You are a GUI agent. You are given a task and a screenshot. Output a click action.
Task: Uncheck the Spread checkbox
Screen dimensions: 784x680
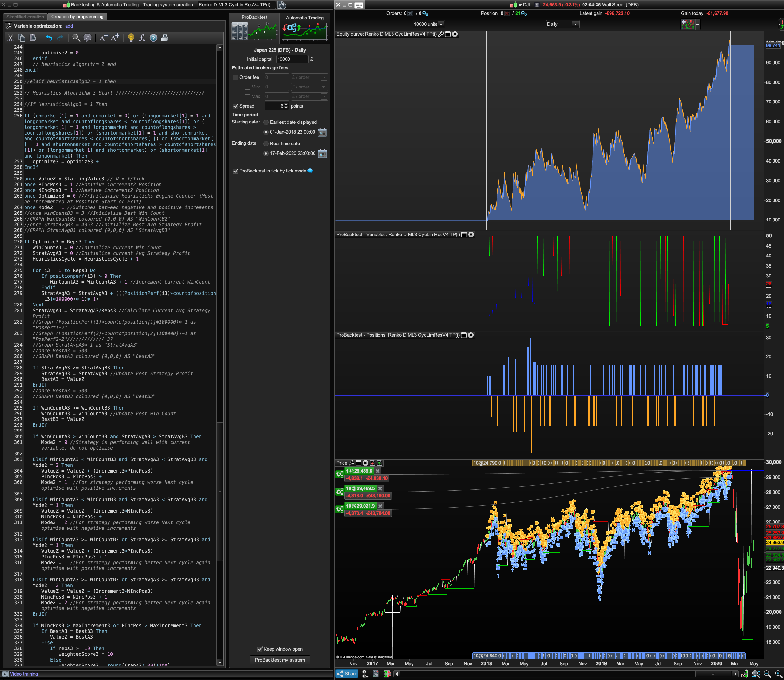tap(236, 106)
